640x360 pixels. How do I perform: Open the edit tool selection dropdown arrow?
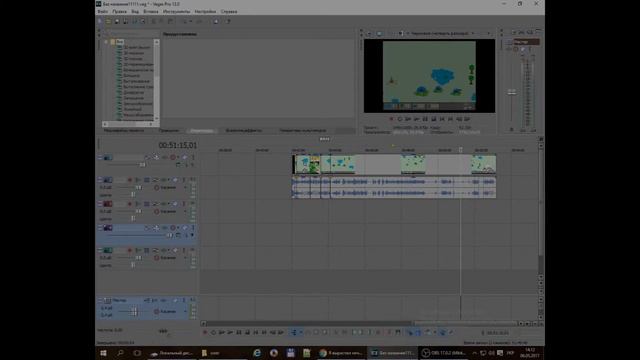pyautogui.click(x=301, y=333)
